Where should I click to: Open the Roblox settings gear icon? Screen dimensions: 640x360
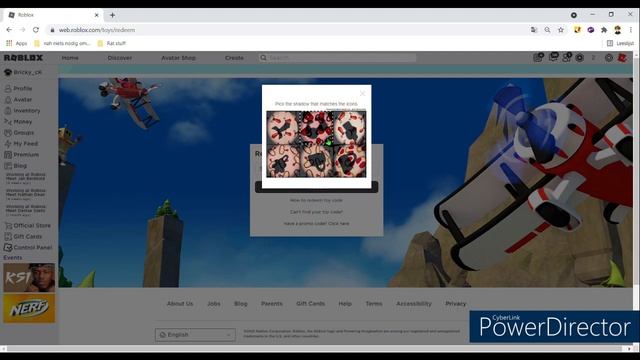pos(609,58)
